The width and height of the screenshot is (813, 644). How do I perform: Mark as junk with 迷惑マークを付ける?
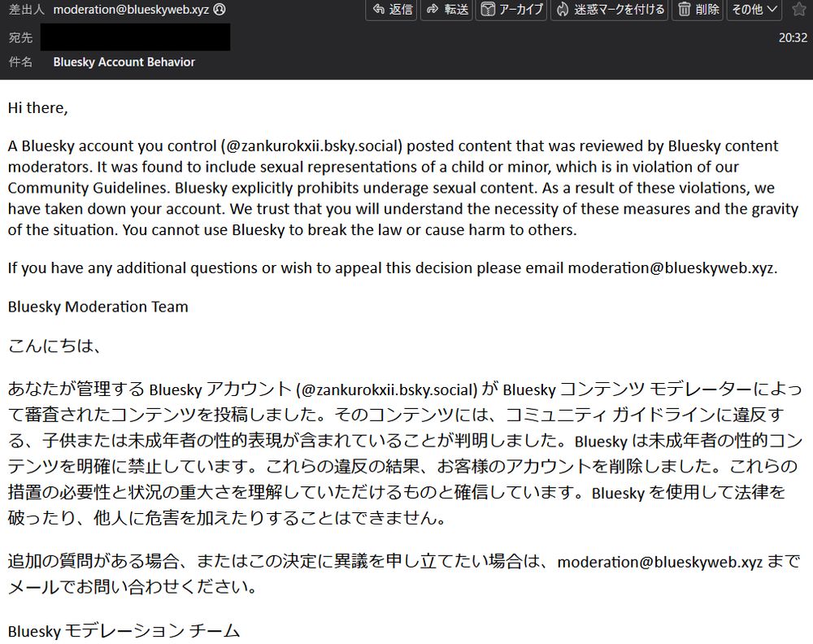[609, 9]
